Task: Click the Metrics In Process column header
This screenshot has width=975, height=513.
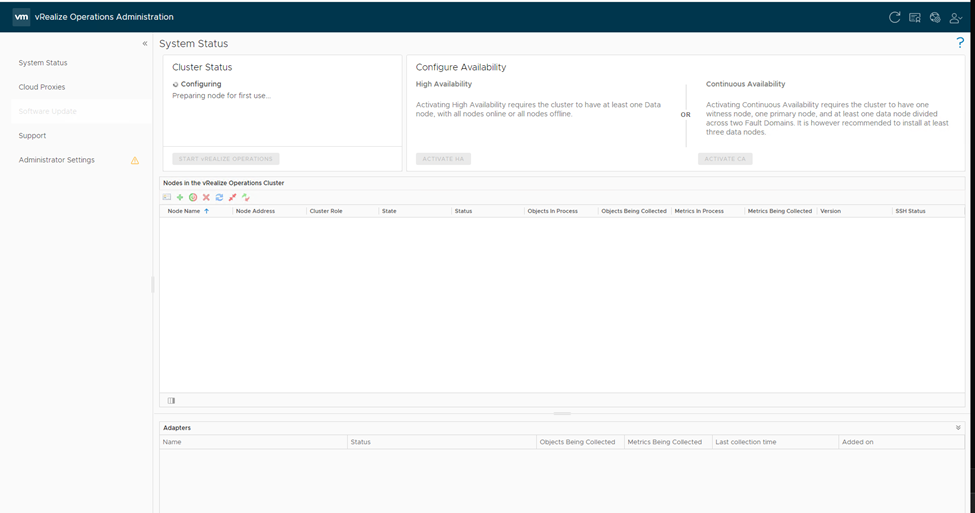Action: tap(699, 211)
